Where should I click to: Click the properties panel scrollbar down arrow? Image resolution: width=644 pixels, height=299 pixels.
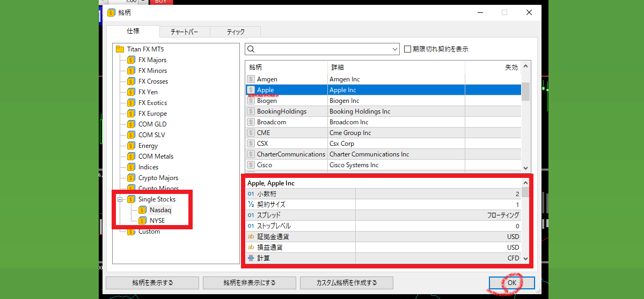(525, 259)
